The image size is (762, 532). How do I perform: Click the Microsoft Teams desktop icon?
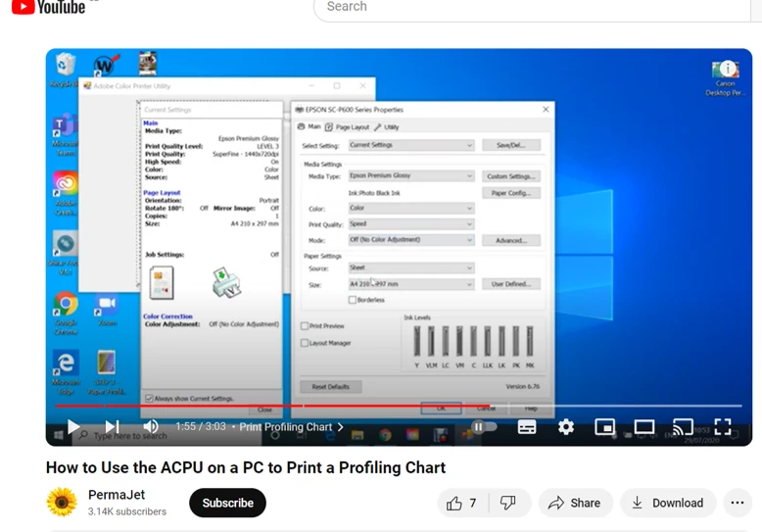pyautogui.click(x=65, y=134)
